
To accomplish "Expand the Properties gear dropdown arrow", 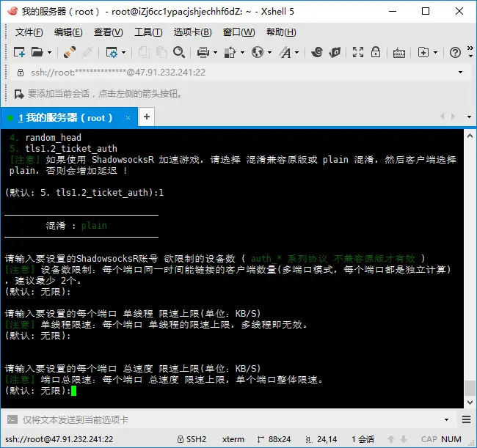I will [x=123, y=53].
